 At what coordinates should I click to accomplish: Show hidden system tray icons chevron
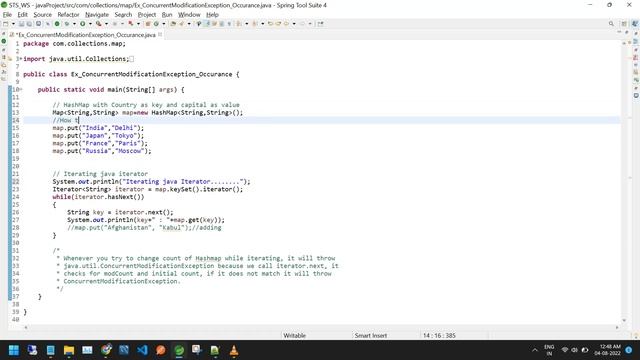click(x=535, y=350)
